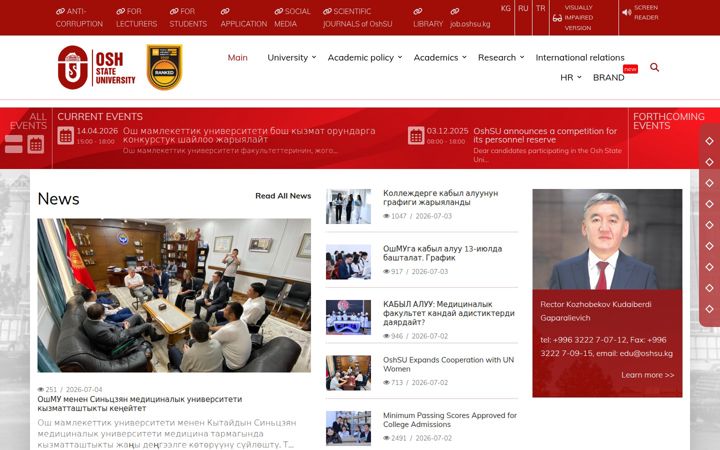720x450 pixels.
Task: Switch language to KG
Action: click(x=506, y=8)
